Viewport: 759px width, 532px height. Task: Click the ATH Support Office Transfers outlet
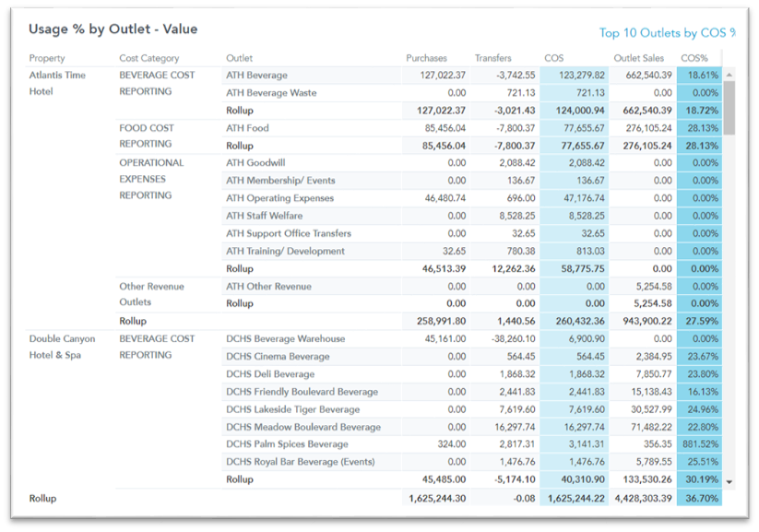(289, 233)
